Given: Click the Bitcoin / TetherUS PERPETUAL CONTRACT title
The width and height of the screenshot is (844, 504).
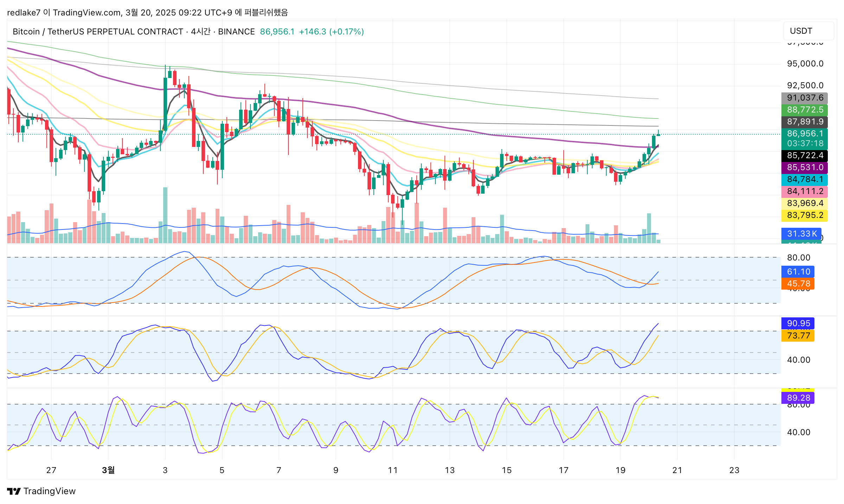Looking at the screenshot, I should (97, 32).
